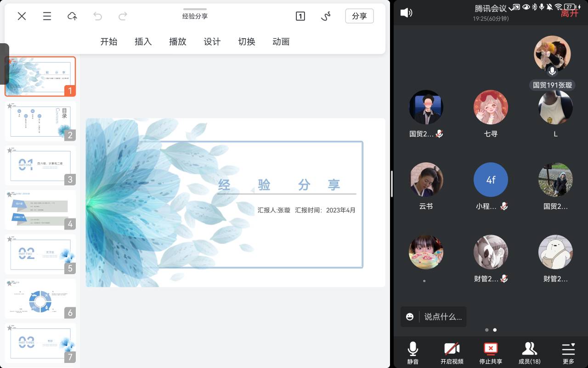This screenshot has height=368, width=588.
Task: Close the presentation editor with the X icon
Action: (22, 16)
